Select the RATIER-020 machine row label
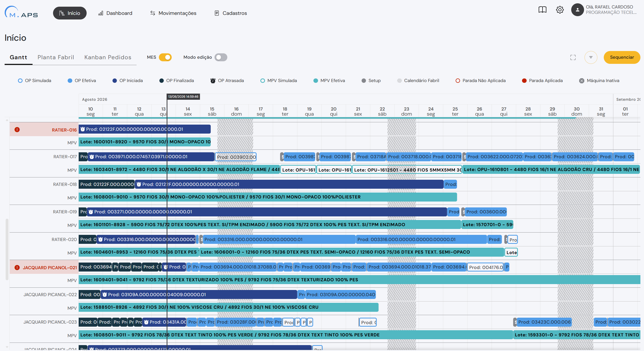Screen dimensions: 644x351 [64, 239]
